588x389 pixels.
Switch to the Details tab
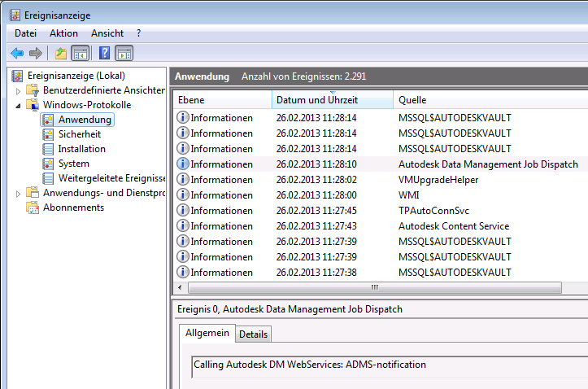(254, 334)
